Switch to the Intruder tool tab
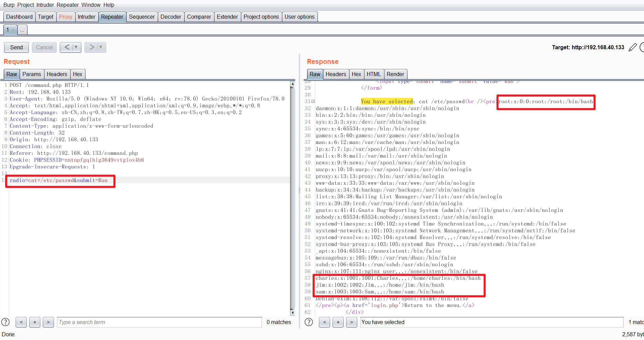644x340 pixels. tap(87, 17)
